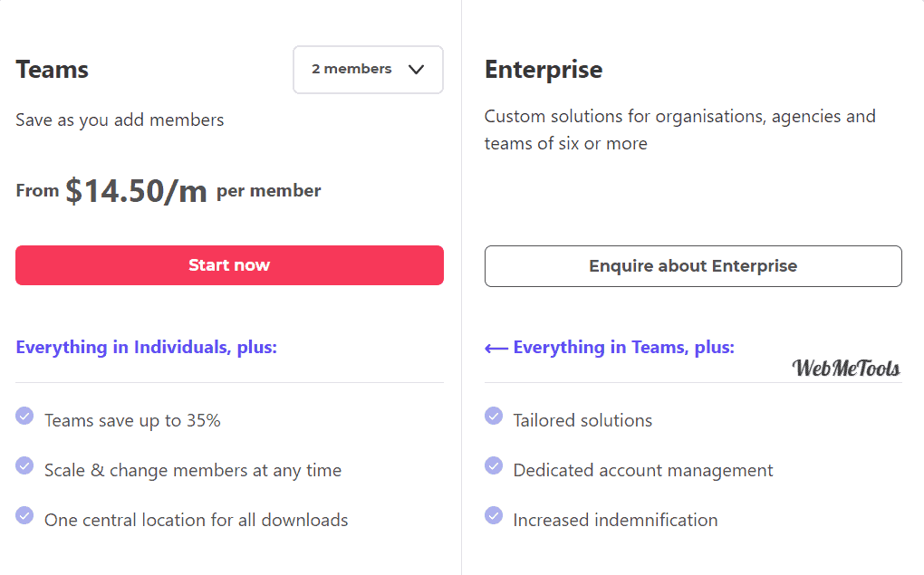Click "One central location for all downloads" text
Image resolution: width=924 pixels, height=575 pixels.
(197, 520)
